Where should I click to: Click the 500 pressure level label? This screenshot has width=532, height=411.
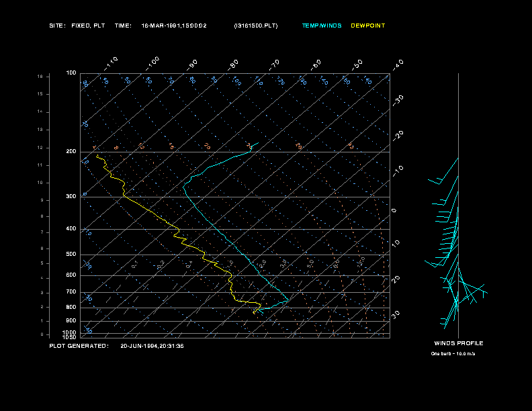71,255
